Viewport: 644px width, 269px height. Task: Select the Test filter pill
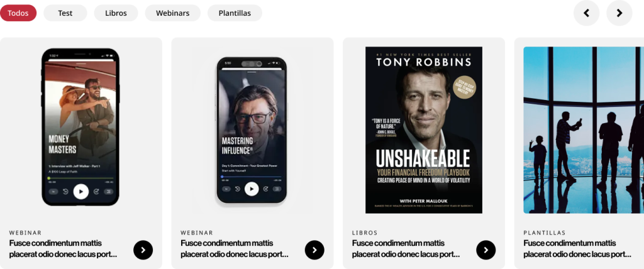(x=65, y=13)
